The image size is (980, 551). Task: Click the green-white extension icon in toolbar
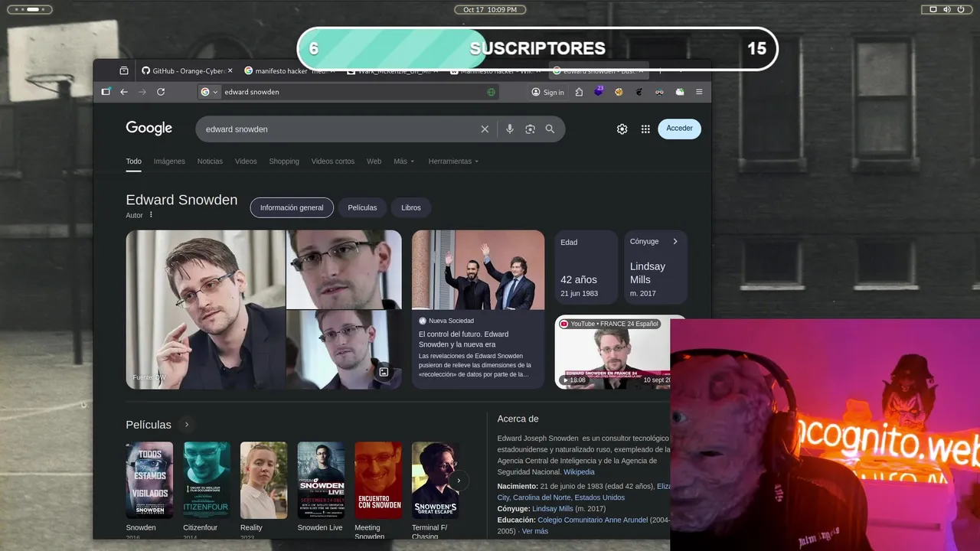click(x=679, y=92)
